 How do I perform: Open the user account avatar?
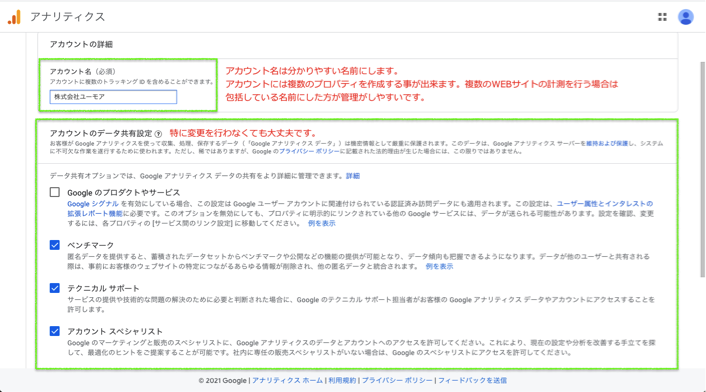[x=685, y=17]
